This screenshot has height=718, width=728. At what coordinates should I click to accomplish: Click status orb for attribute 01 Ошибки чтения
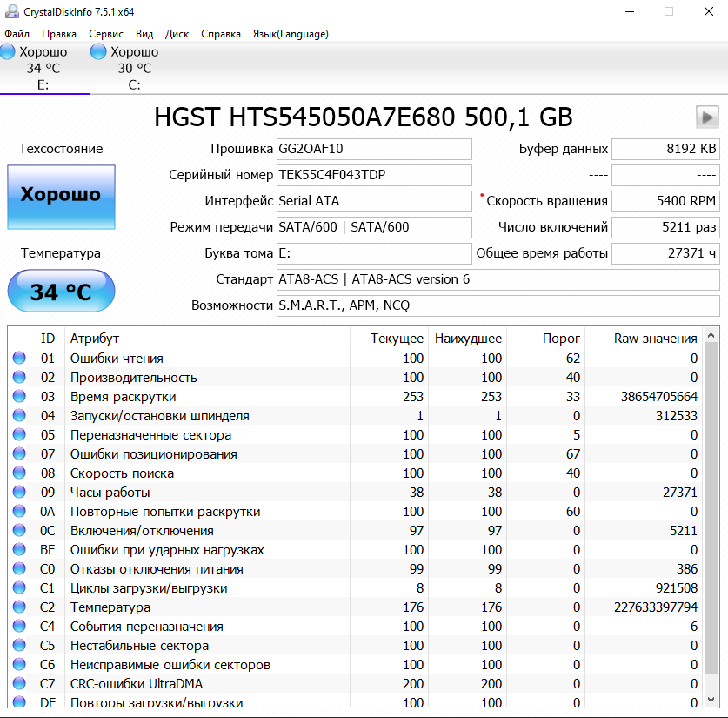19,358
